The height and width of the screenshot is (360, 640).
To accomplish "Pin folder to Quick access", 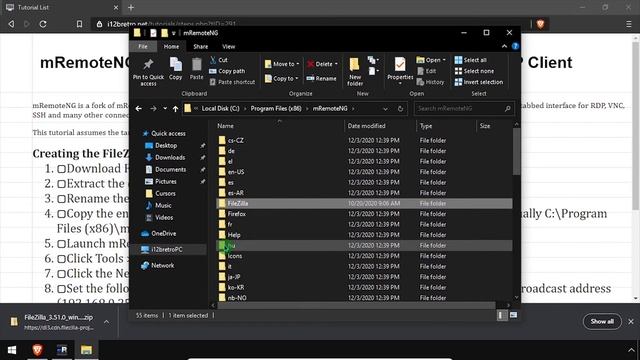I will point(148,72).
